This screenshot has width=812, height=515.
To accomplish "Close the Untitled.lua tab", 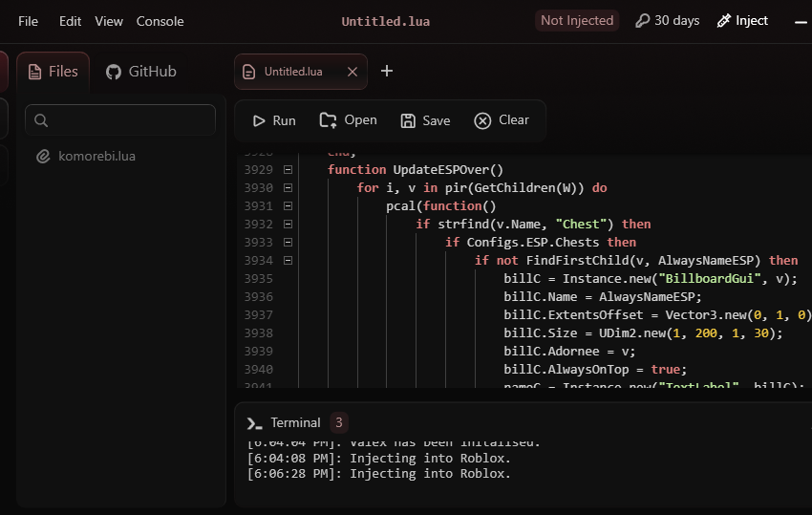I will click(353, 72).
